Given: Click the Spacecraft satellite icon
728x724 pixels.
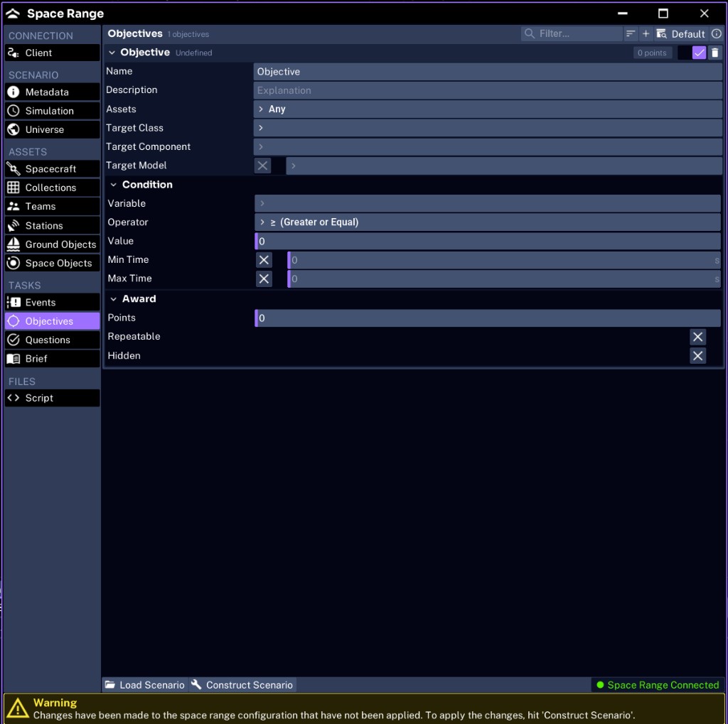Looking at the screenshot, I should tap(14, 169).
